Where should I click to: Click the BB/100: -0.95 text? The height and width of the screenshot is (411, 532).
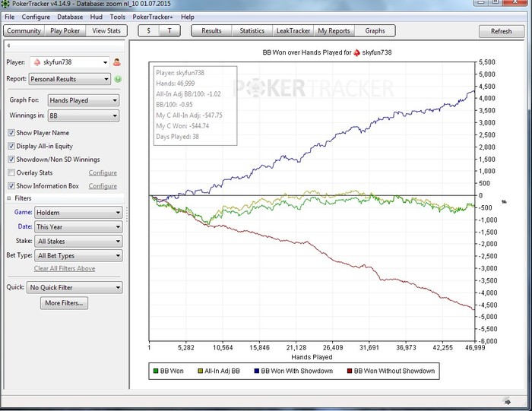tap(174, 104)
